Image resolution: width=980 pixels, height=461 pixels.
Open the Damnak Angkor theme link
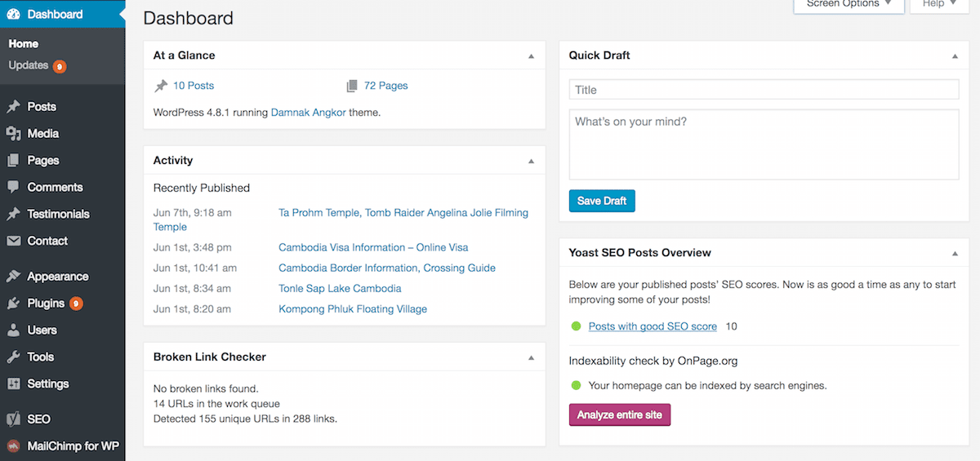pyautogui.click(x=309, y=113)
